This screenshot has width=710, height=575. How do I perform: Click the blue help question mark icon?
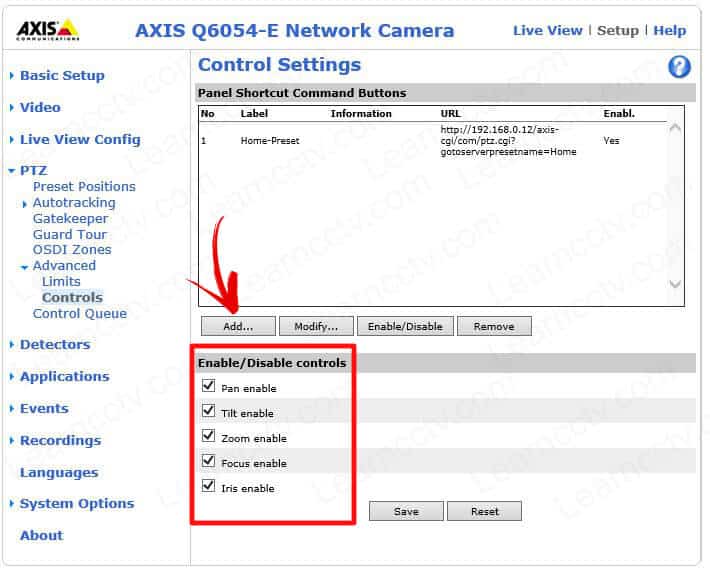tap(679, 67)
